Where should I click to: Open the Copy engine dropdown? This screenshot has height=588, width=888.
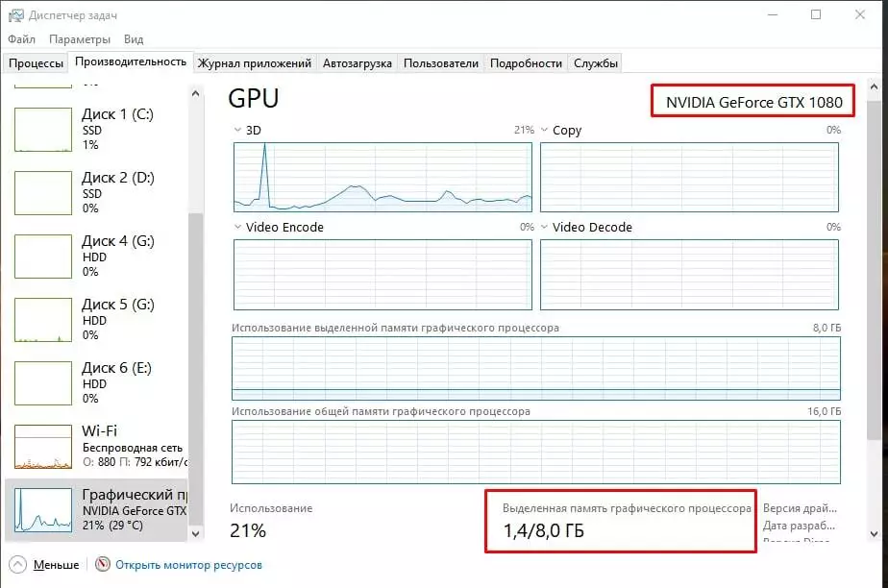tap(544, 130)
